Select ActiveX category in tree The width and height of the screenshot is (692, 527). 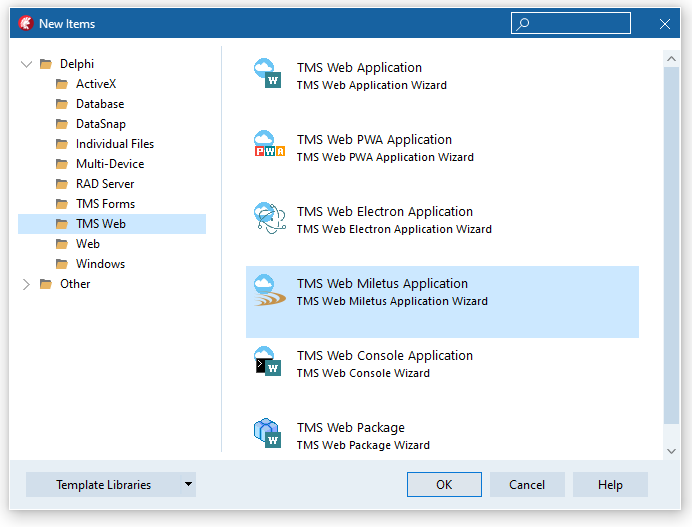[x=96, y=84]
